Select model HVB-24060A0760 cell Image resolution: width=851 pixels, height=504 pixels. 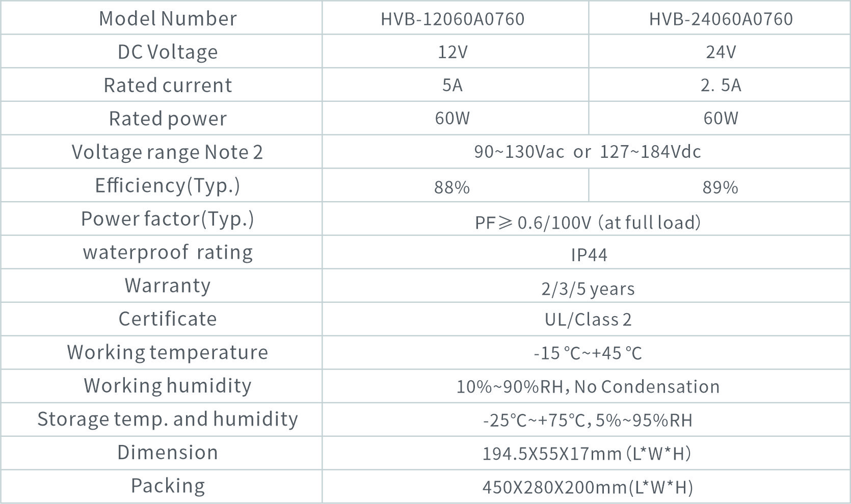coord(721,19)
